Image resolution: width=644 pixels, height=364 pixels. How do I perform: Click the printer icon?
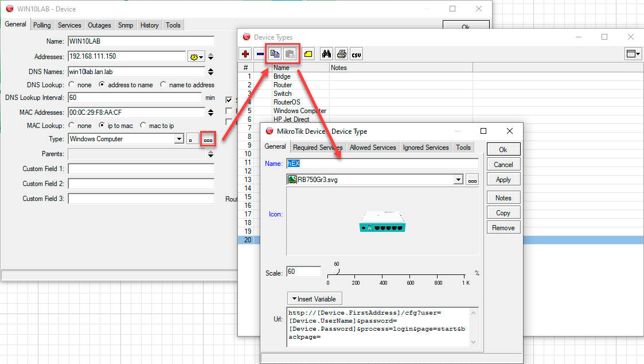(x=341, y=54)
